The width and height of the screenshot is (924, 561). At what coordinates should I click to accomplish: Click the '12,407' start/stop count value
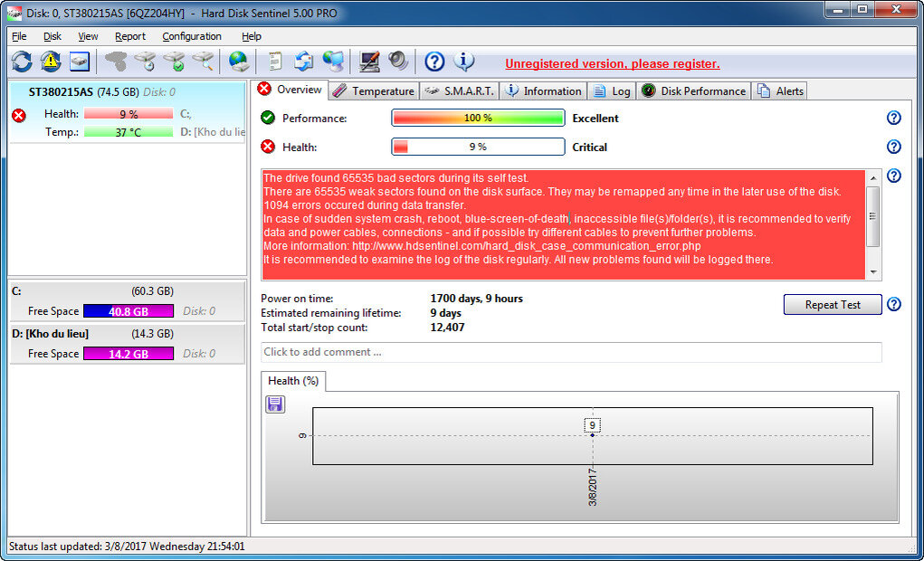447,327
